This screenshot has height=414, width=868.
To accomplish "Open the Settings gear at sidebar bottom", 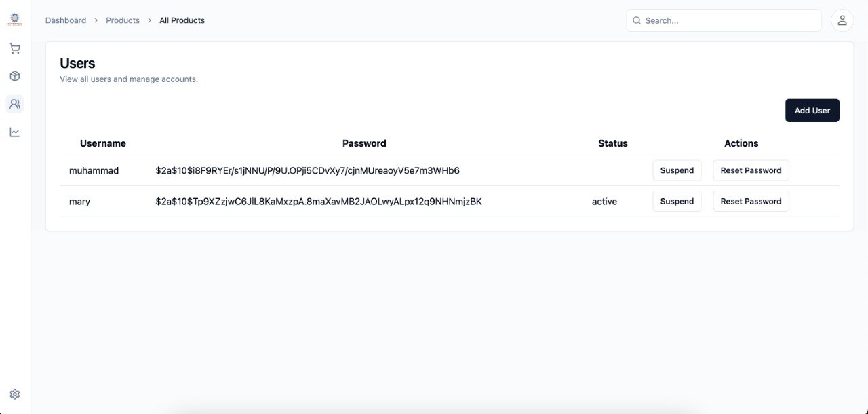I will (x=14, y=394).
